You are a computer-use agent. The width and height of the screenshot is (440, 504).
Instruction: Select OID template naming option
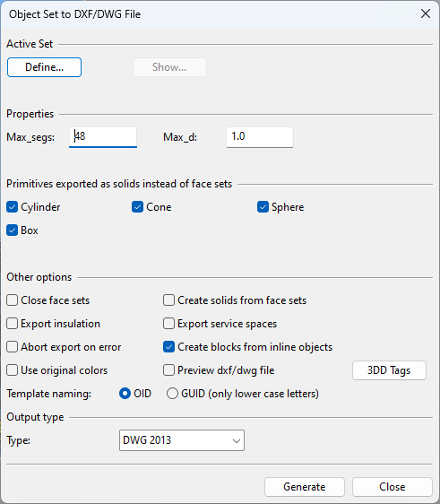125,394
